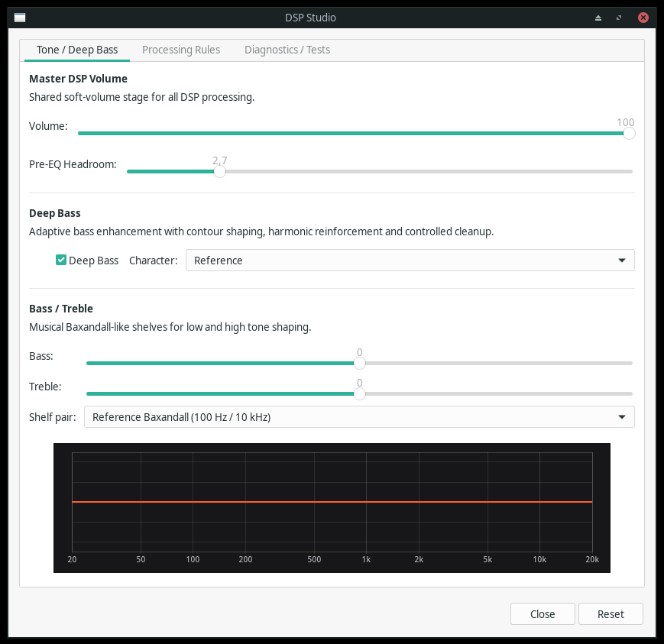Click the 100 frequency label on graph
664x644 pixels.
(x=193, y=559)
